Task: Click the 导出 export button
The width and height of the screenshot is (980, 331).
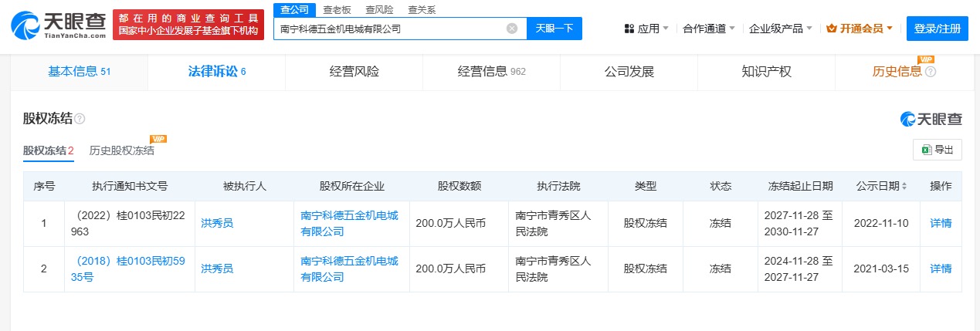Action: coord(938,150)
